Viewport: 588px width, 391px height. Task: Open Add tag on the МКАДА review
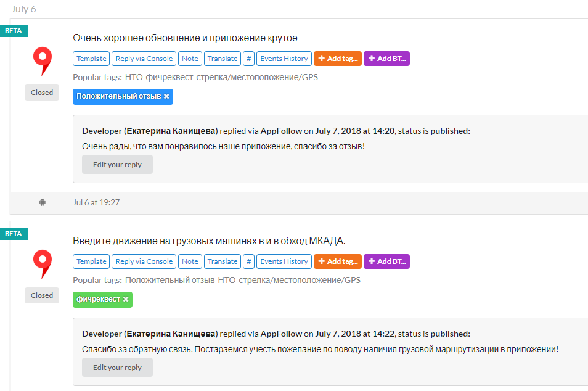click(337, 261)
